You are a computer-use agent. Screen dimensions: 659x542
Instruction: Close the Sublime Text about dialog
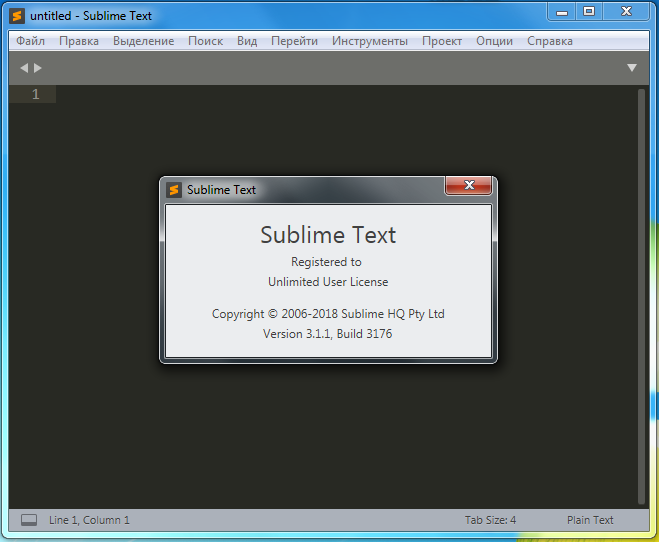[469, 185]
